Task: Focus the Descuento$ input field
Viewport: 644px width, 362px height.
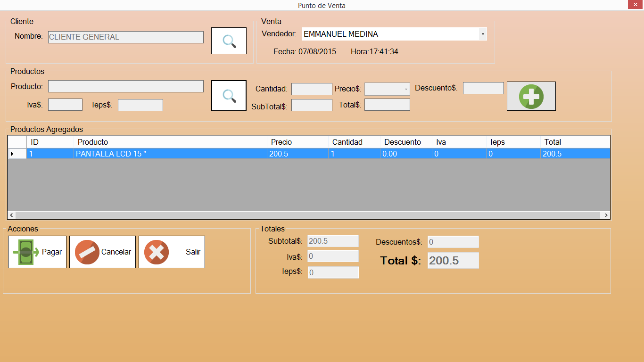Action: [483, 88]
